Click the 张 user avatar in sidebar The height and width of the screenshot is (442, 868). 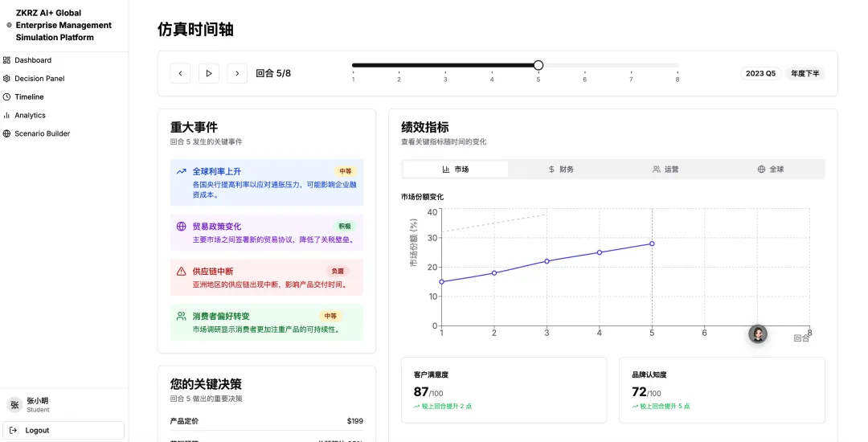[x=15, y=405]
